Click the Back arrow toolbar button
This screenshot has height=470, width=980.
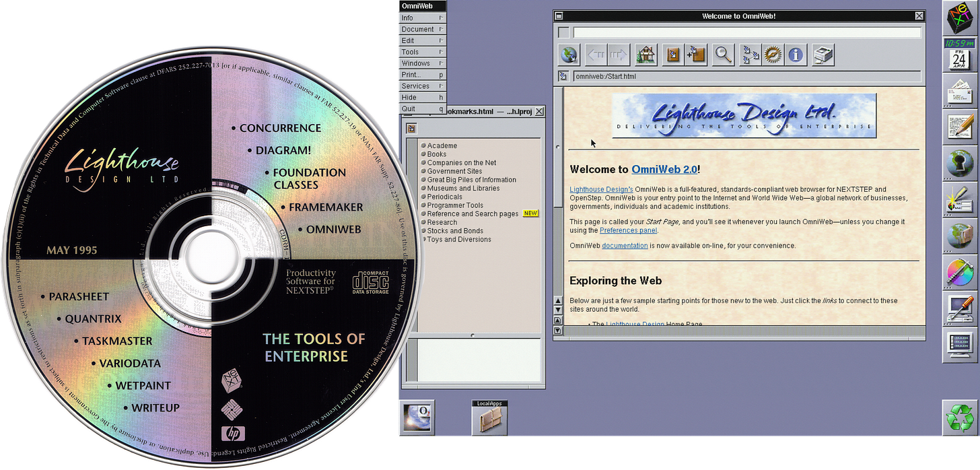[595, 55]
